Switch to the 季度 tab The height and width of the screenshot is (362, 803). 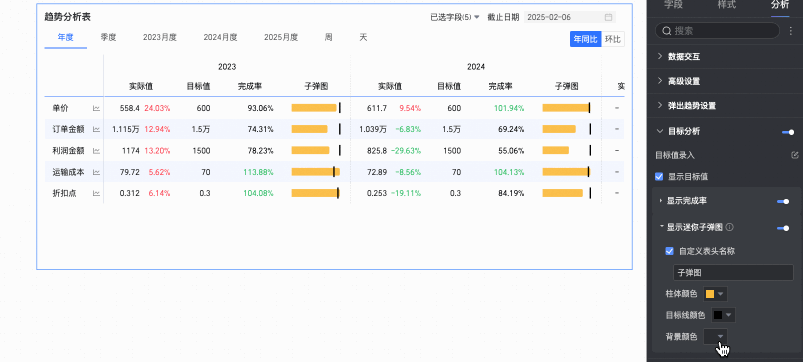click(108, 37)
